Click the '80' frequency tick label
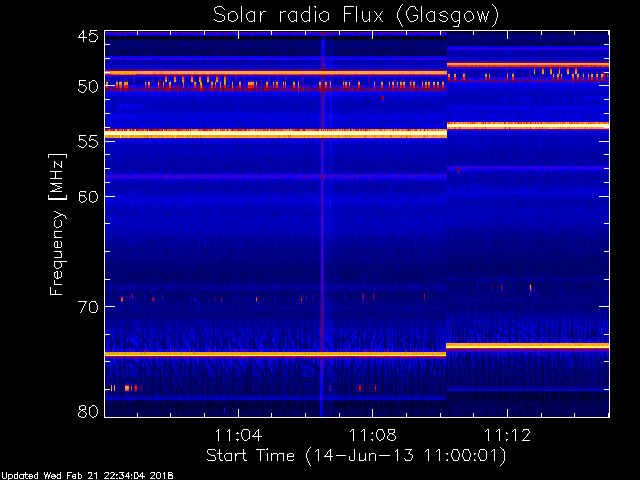The height and width of the screenshot is (480, 640). [88, 411]
